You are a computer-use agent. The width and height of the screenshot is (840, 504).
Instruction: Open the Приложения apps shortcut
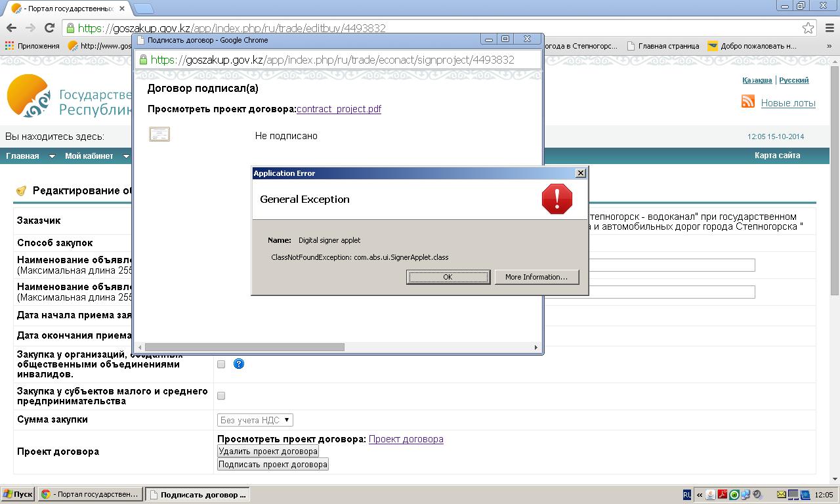(32, 46)
